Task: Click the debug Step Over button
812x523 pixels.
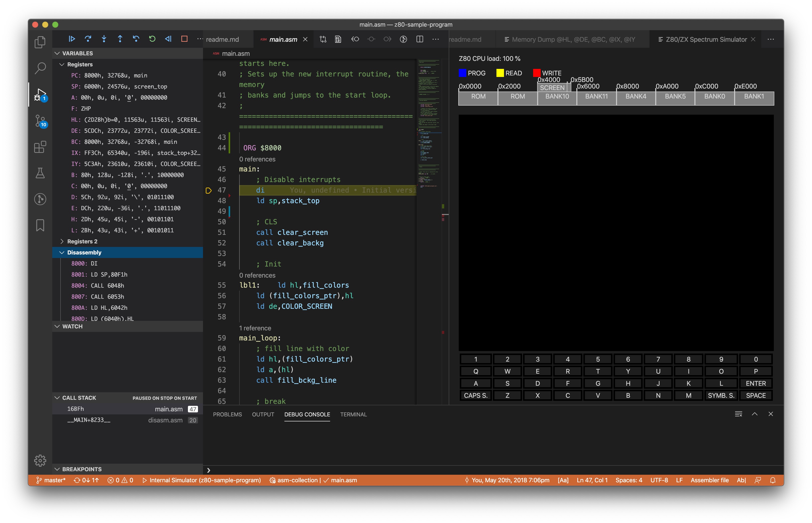Action: 88,39
